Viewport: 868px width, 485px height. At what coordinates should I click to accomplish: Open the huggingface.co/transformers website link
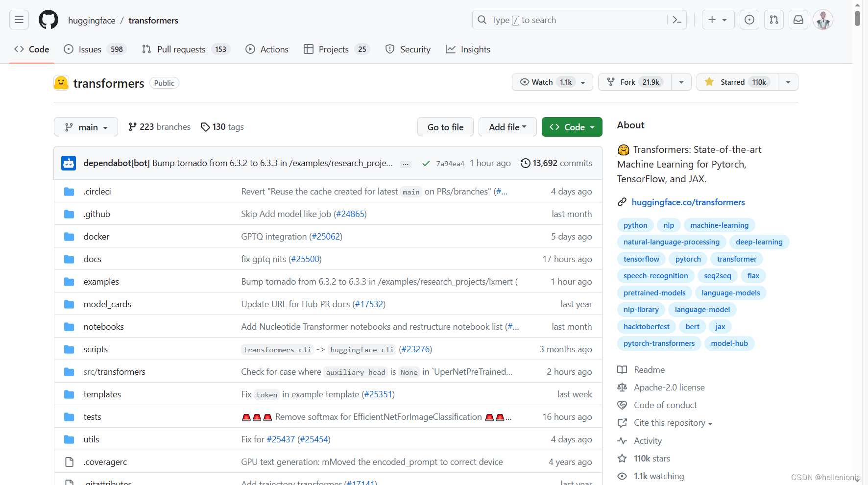click(x=688, y=202)
